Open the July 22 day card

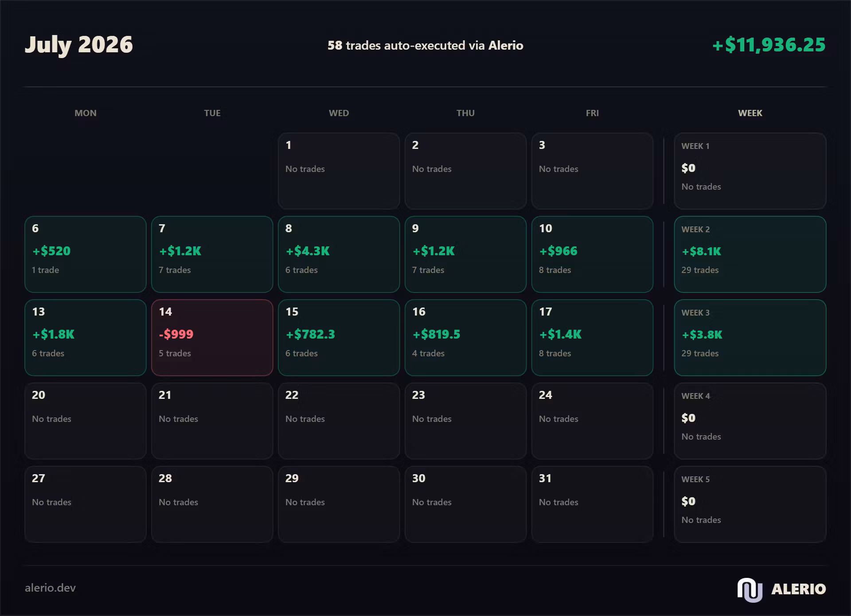point(339,421)
